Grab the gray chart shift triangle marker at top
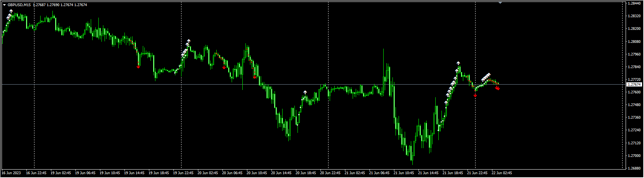Image resolution: width=644 pixels, height=178 pixels. (x=500, y=3)
